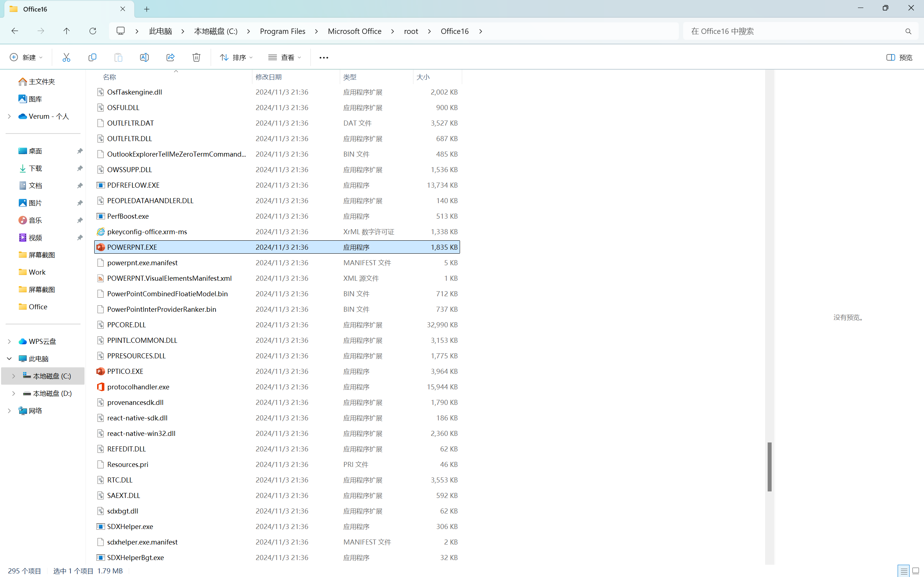Open Music (音乐) in sidebar
The height and width of the screenshot is (577, 924).
(x=30, y=220)
